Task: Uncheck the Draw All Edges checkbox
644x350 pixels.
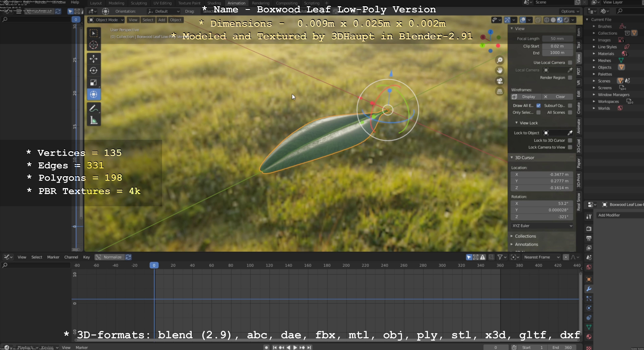Action: pyautogui.click(x=538, y=106)
